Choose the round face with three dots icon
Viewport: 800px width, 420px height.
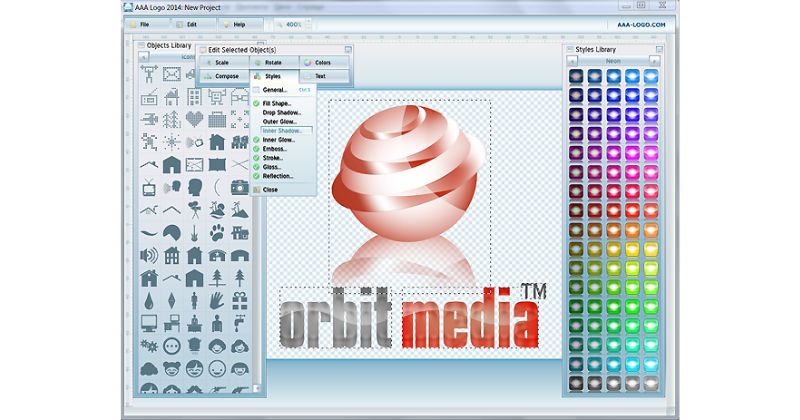[x=172, y=346]
